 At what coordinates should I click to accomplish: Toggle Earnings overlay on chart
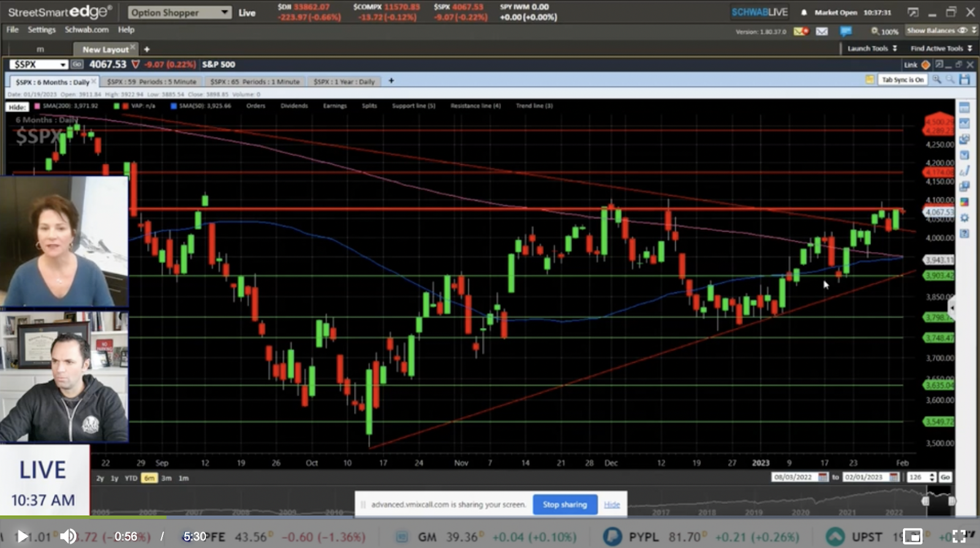coord(334,106)
